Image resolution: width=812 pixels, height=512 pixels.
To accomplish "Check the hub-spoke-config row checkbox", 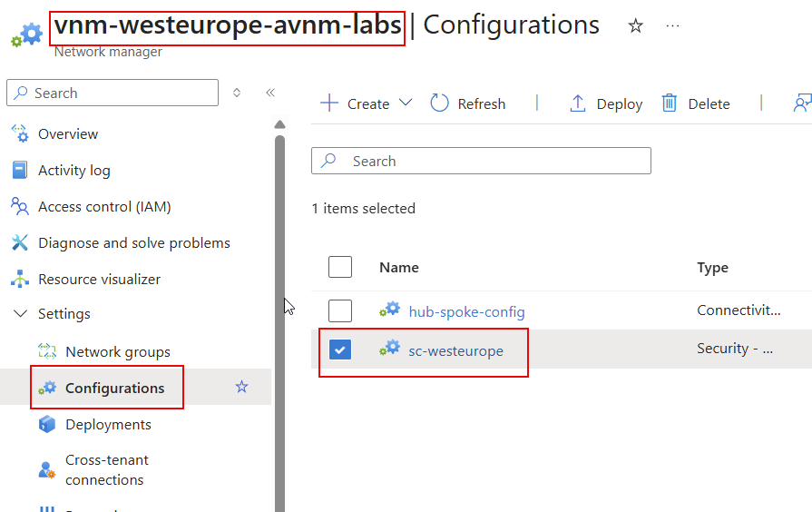I will point(340,311).
